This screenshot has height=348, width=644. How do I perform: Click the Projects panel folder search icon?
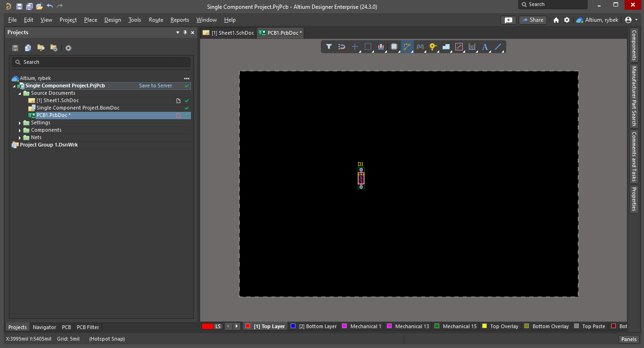point(41,48)
